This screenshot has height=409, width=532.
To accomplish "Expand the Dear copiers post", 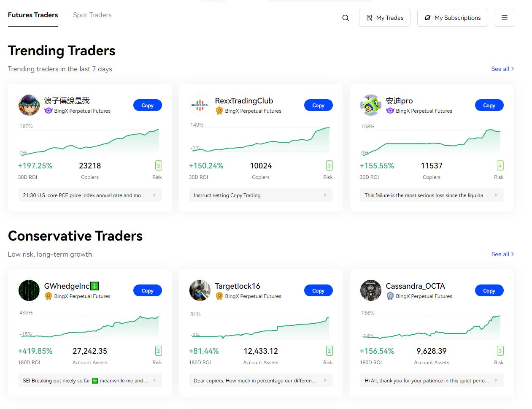I will [261, 380].
